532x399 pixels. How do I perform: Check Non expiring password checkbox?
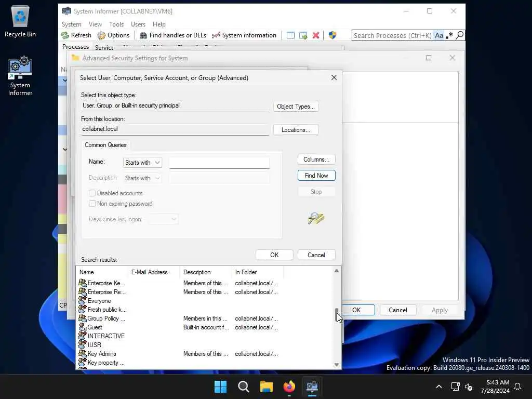click(92, 204)
